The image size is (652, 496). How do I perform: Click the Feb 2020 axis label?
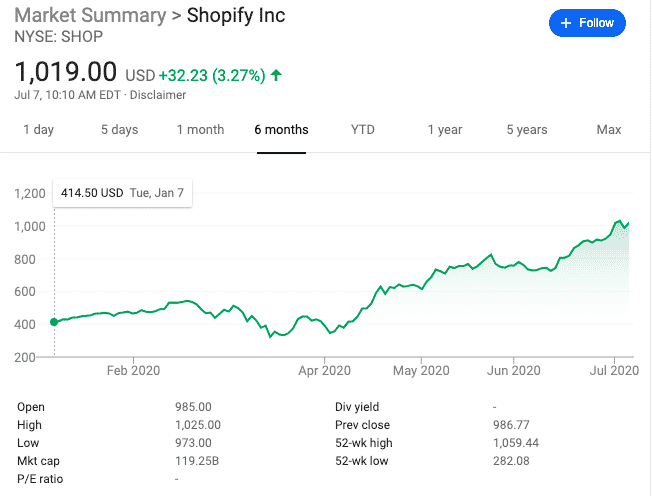coord(133,370)
